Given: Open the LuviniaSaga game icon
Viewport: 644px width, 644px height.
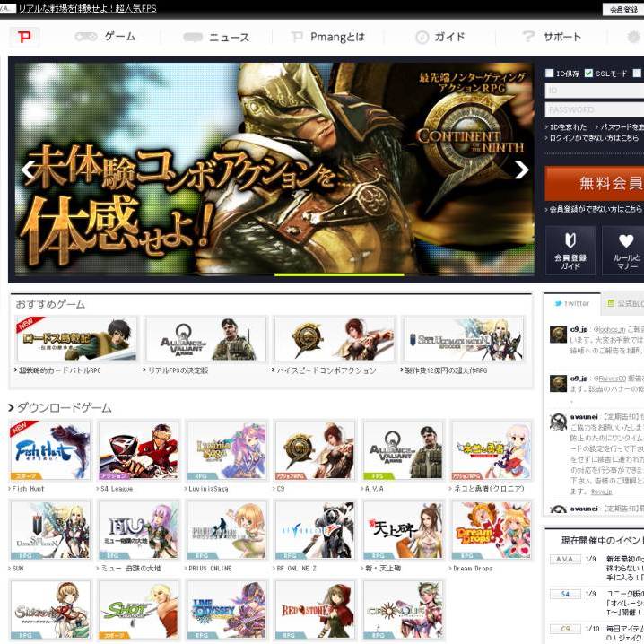Looking at the screenshot, I should pos(227,450).
